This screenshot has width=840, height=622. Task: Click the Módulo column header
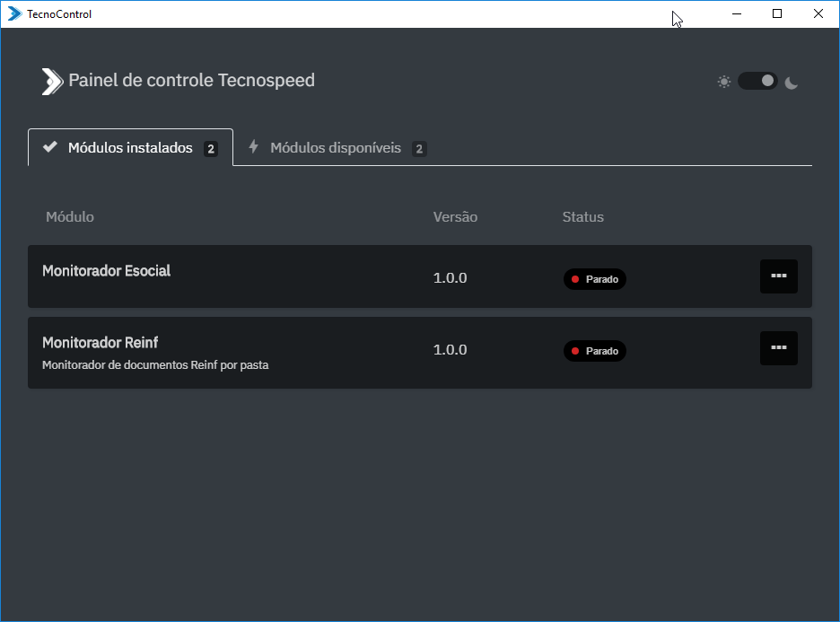[x=70, y=217]
